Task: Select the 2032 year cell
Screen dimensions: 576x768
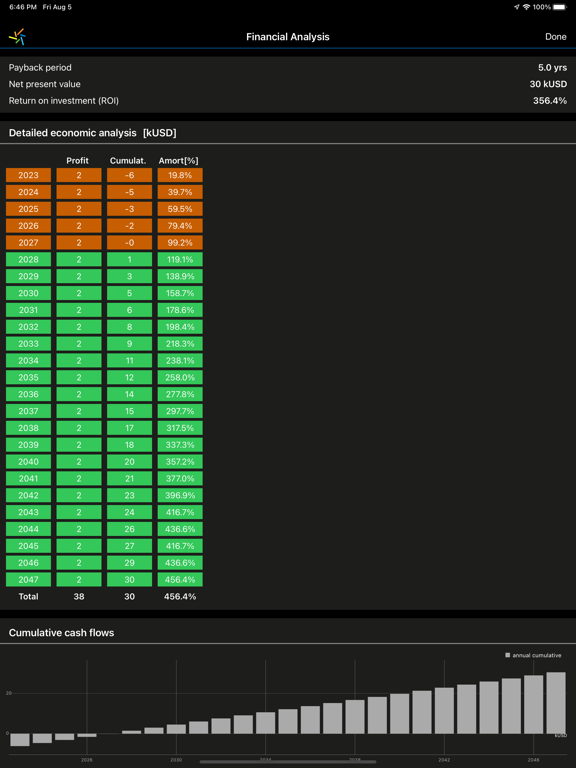Action: point(28,327)
